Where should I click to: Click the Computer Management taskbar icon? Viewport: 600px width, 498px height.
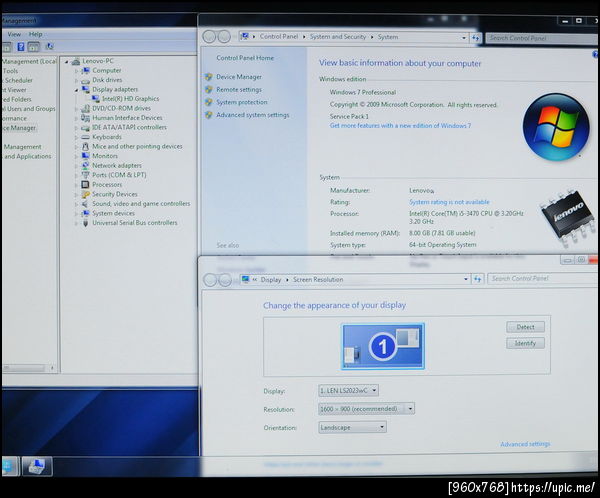(x=37, y=466)
